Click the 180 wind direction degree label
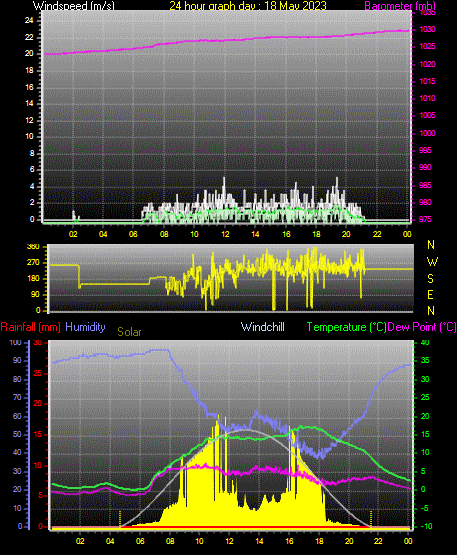 33,279
